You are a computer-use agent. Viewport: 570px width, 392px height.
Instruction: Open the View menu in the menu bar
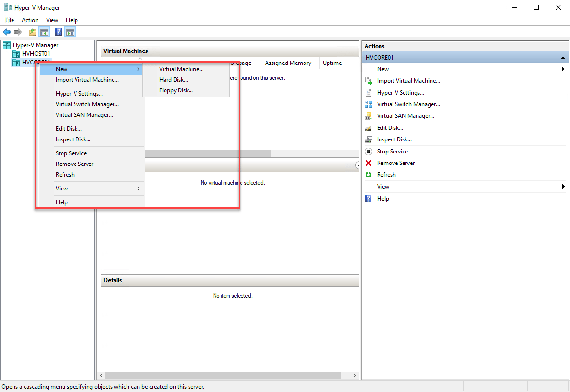pyautogui.click(x=52, y=20)
